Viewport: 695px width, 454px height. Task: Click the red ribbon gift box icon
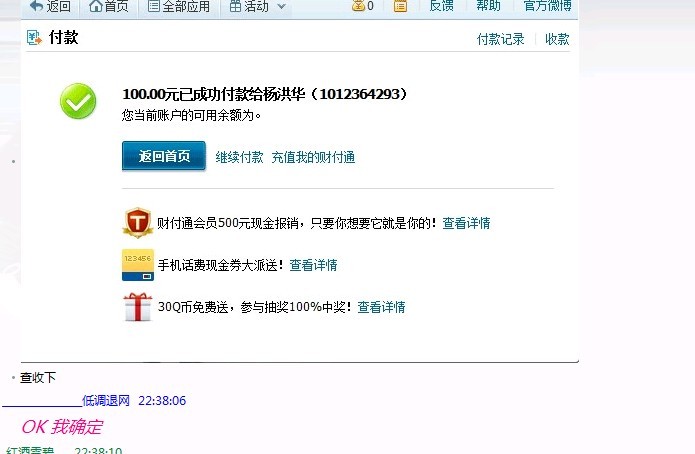pyautogui.click(x=138, y=306)
